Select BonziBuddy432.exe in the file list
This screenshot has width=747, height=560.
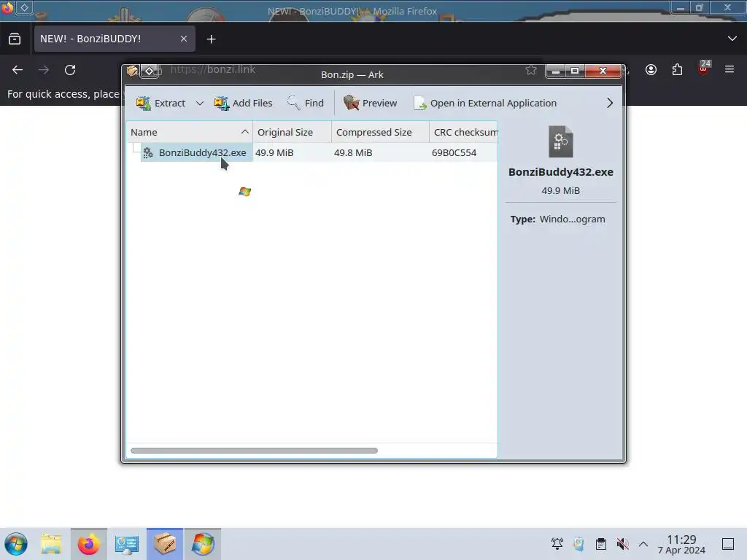pos(197,152)
